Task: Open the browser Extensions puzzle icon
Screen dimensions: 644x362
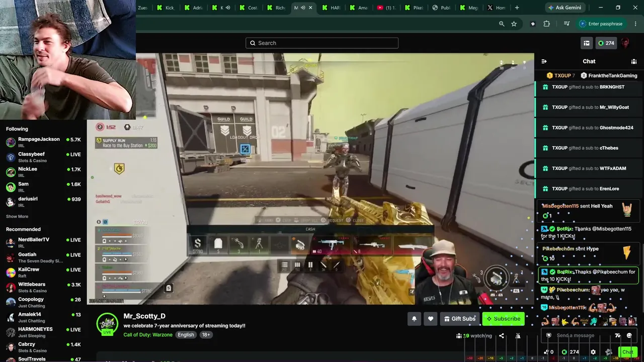Action: click(546, 24)
